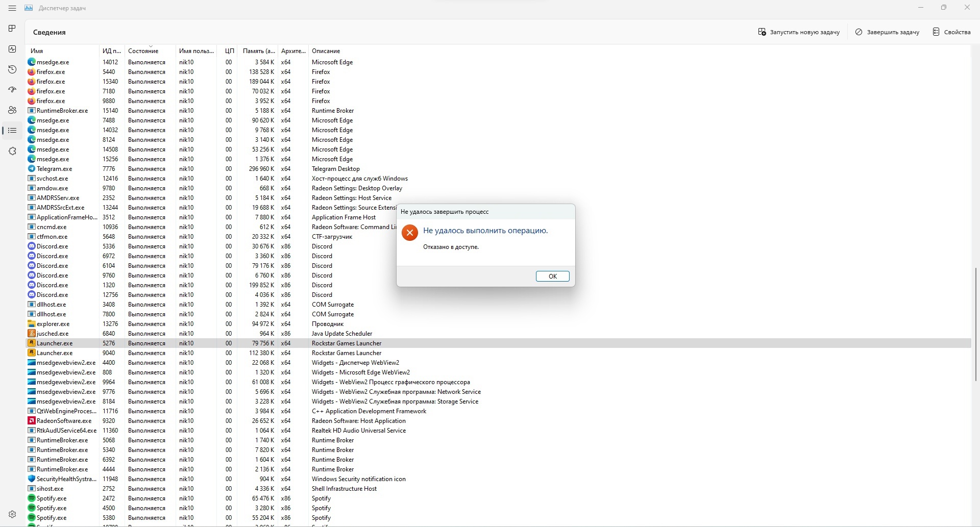Click msedge.exe 14012 Edge icon
Screen dimensions: 980x527
(31, 62)
